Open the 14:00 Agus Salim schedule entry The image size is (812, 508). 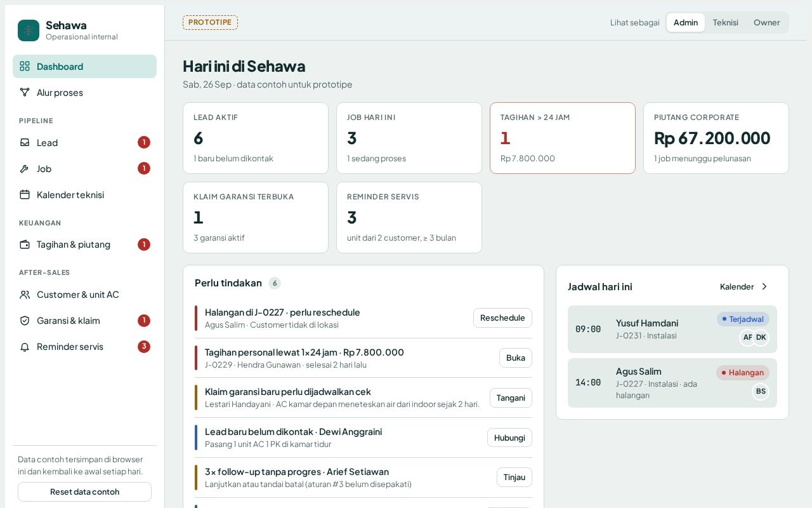pos(672,383)
